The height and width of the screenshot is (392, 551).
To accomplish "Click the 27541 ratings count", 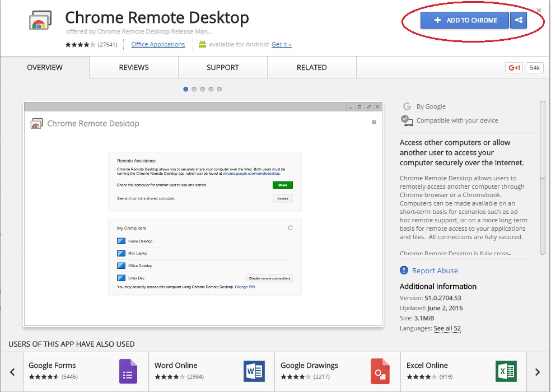I will pos(108,45).
